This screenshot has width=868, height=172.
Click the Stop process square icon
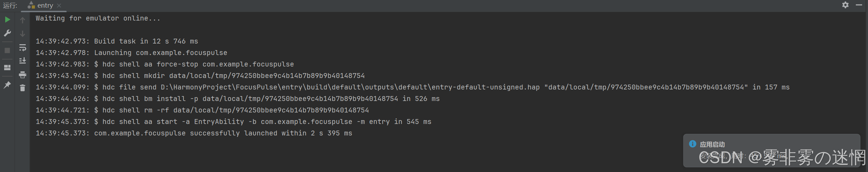tap(7, 50)
